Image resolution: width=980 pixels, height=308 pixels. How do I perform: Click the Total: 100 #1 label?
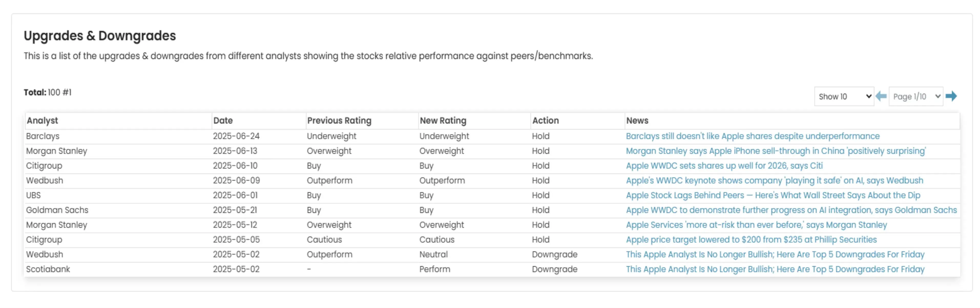pyautogui.click(x=48, y=92)
